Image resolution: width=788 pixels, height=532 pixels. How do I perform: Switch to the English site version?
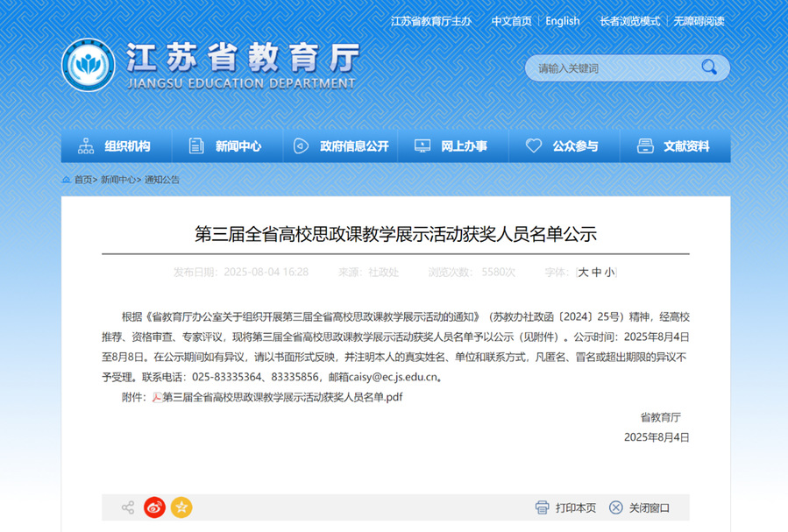tap(562, 21)
